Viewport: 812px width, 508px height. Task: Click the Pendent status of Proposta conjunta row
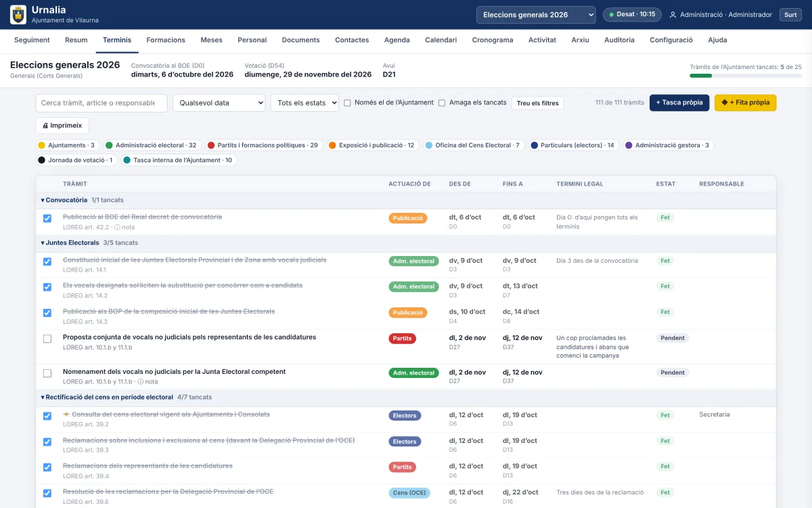[x=673, y=338]
